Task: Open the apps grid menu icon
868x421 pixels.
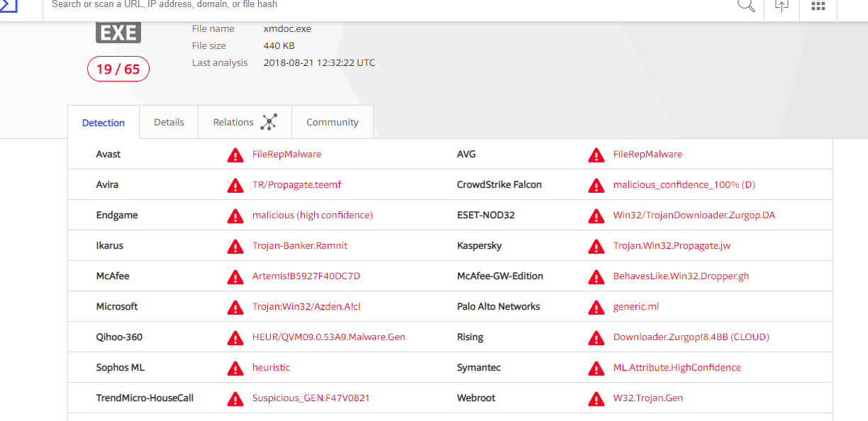Action: pos(818,5)
